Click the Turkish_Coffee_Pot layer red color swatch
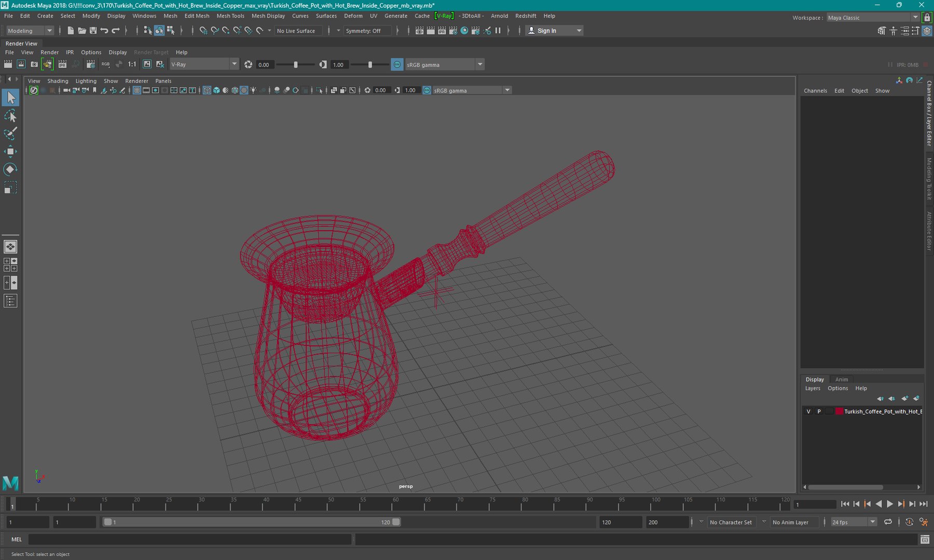 (x=839, y=411)
